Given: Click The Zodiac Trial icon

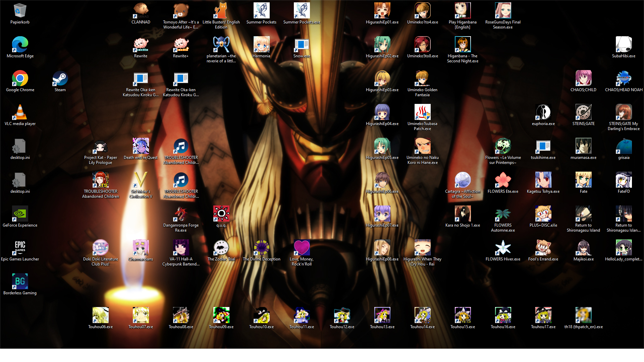Looking at the screenshot, I should [221, 248].
